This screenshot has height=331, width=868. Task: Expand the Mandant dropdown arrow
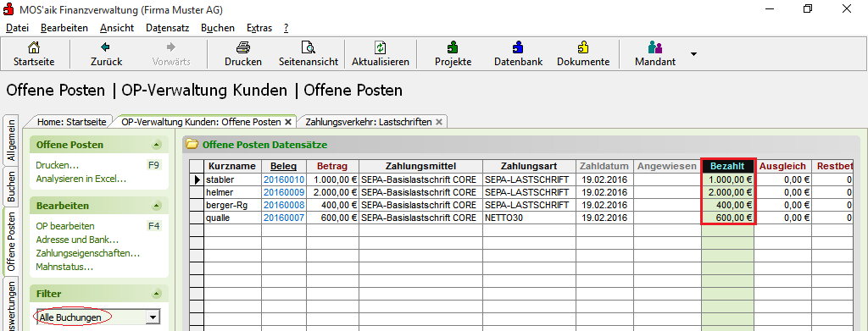(693, 54)
